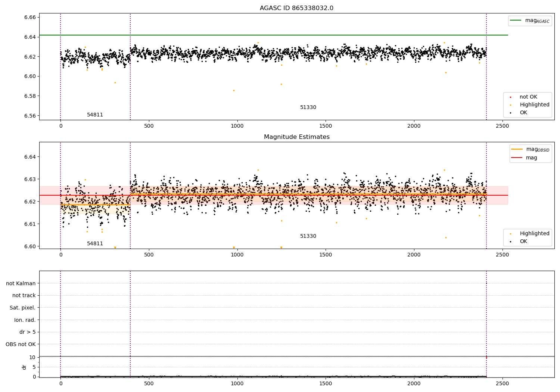
Task: Click the 10 tick on the dr axis
Action: coord(32,358)
